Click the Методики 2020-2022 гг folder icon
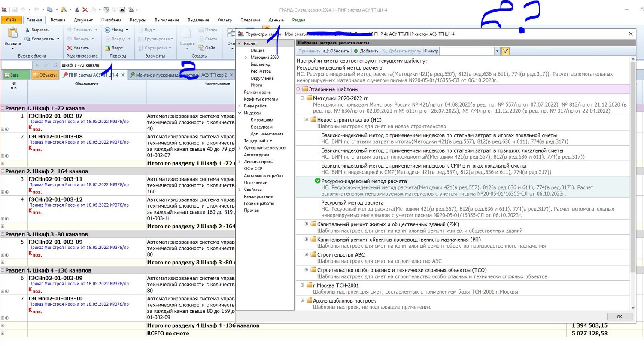Viewport: 644px width, 346px height. coord(309,98)
